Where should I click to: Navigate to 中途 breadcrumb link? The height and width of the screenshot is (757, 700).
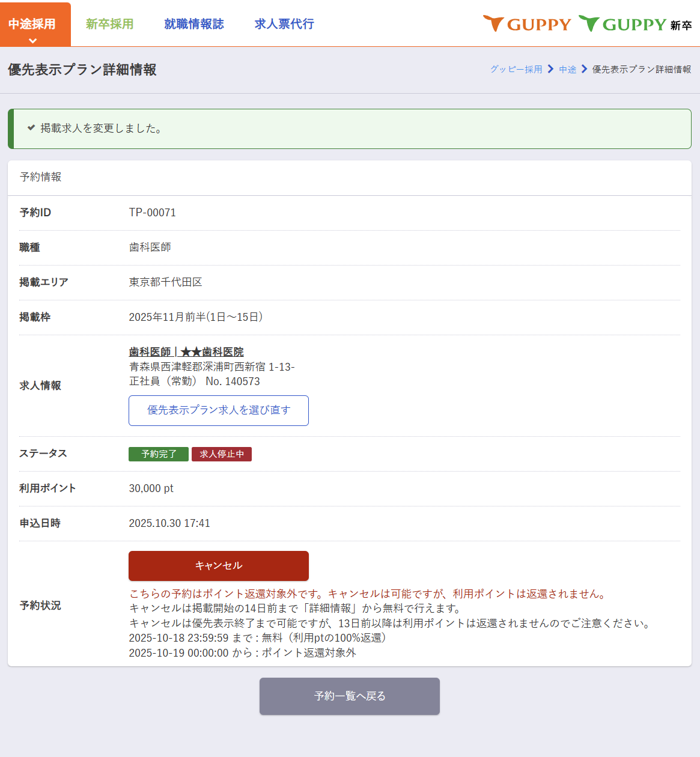567,70
